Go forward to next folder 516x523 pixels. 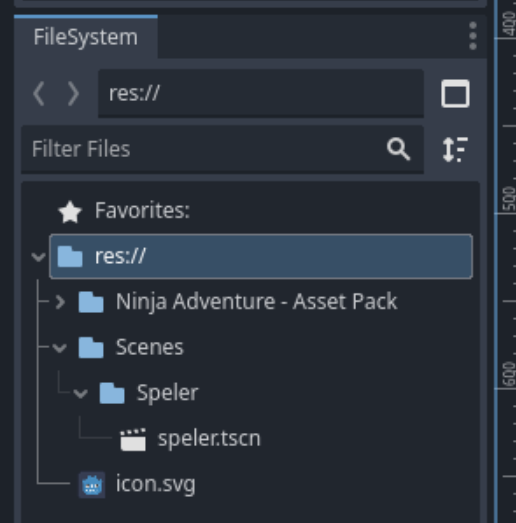pyautogui.click(x=73, y=94)
